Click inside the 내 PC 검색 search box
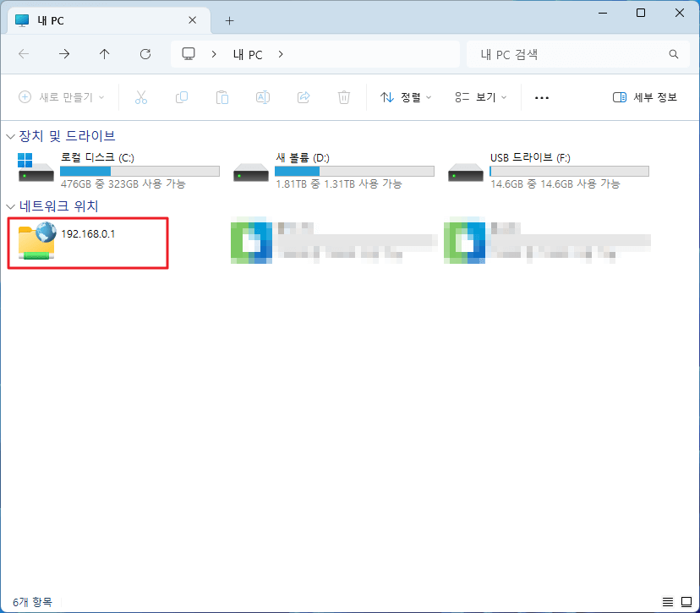This screenshot has height=613, width=700. [566, 53]
